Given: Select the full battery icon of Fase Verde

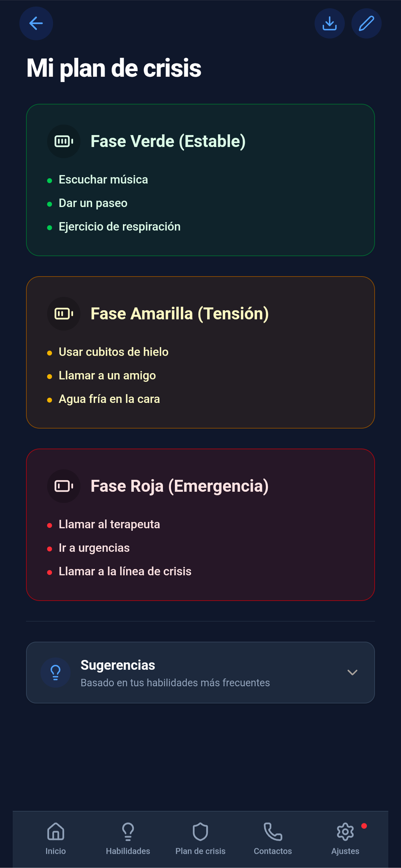Looking at the screenshot, I should [64, 141].
